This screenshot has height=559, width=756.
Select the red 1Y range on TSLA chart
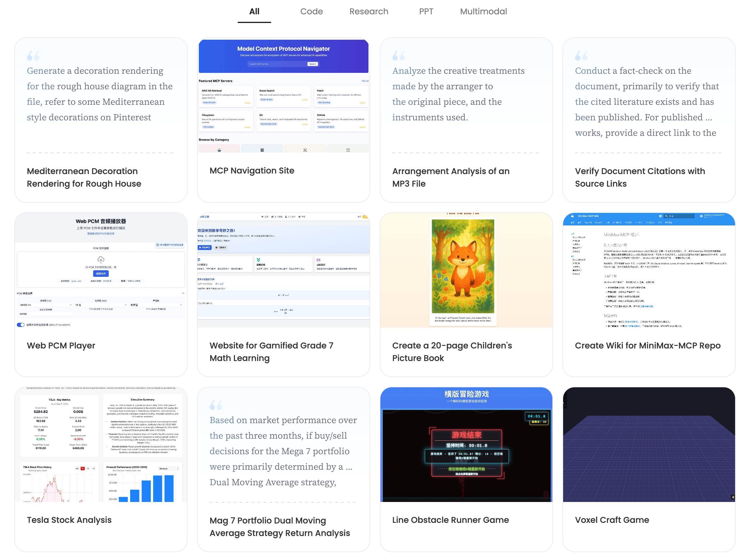tap(82, 469)
